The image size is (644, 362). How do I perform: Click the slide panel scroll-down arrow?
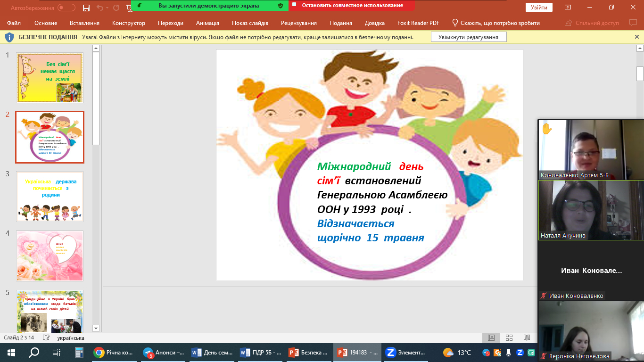pyautogui.click(x=96, y=328)
